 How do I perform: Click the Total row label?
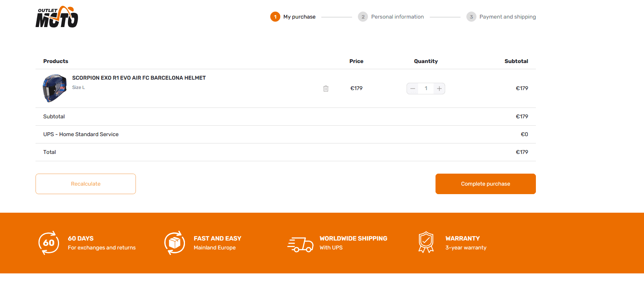pyautogui.click(x=49, y=152)
